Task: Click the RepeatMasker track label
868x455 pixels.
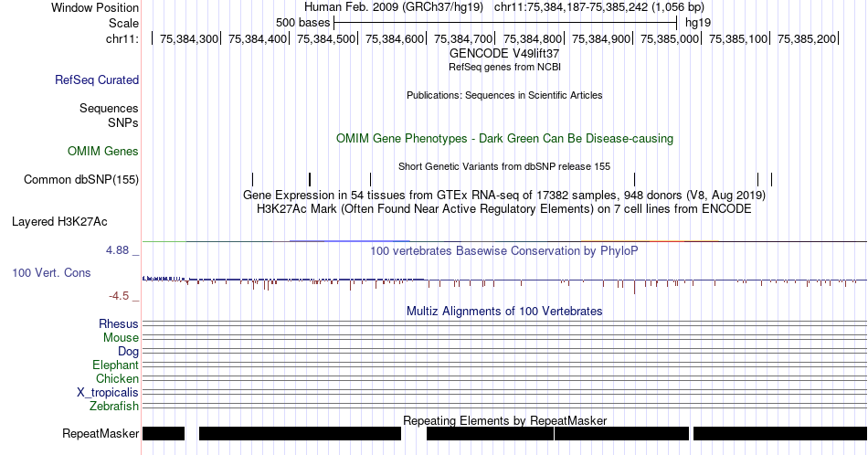Action: [x=101, y=433]
